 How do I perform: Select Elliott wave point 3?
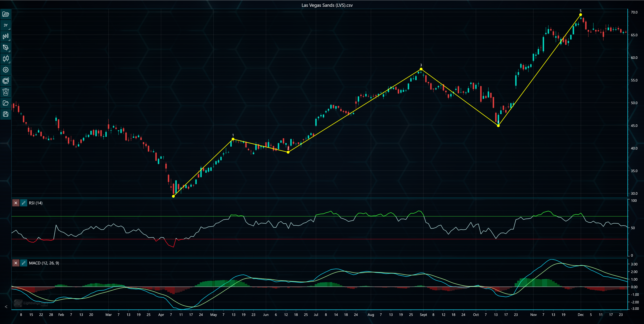pos(421,69)
